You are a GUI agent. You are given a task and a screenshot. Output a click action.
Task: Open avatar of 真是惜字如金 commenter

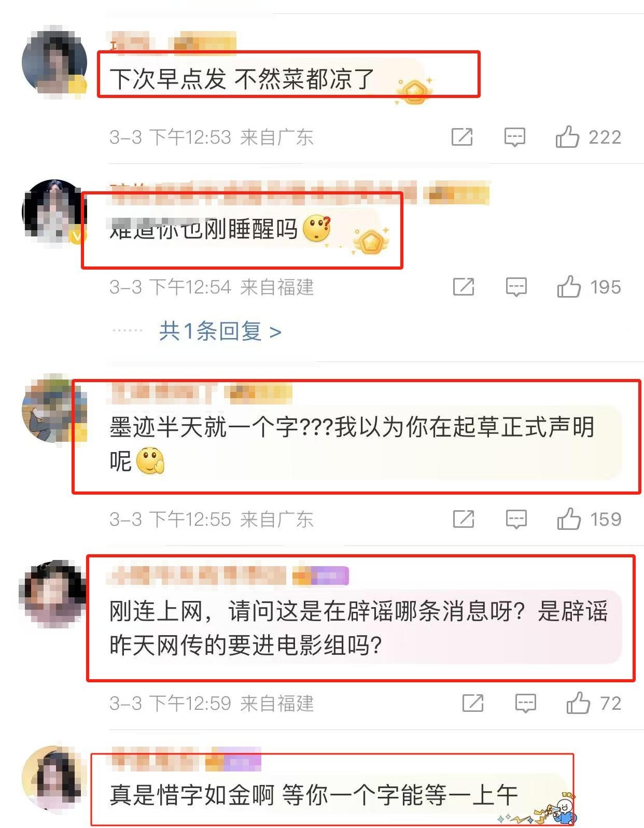coord(54,778)
